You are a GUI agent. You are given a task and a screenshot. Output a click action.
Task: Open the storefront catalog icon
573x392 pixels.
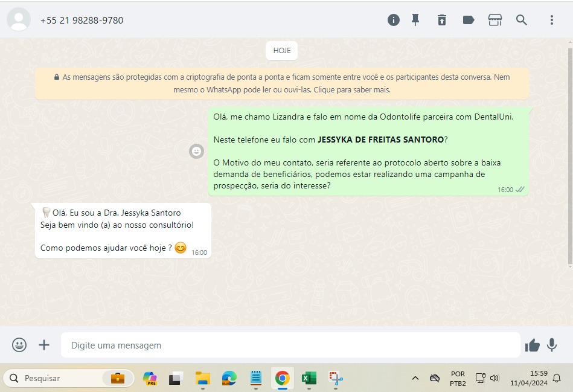pos(495,20)
